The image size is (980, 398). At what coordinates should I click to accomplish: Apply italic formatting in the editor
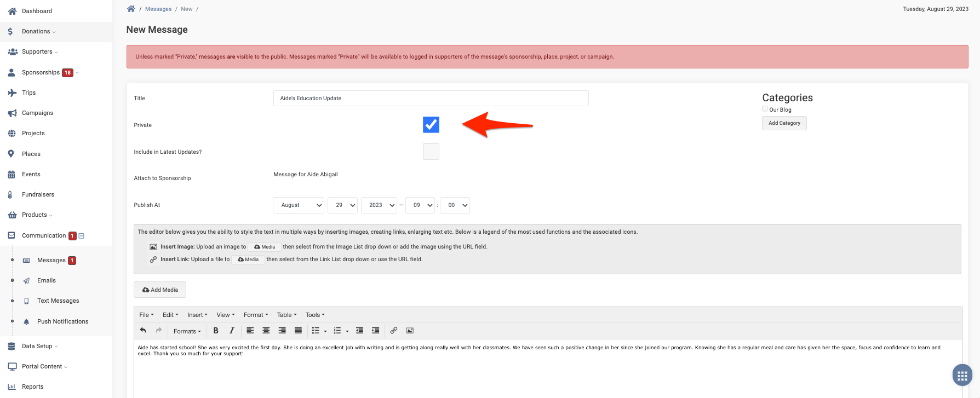[232, 331]
